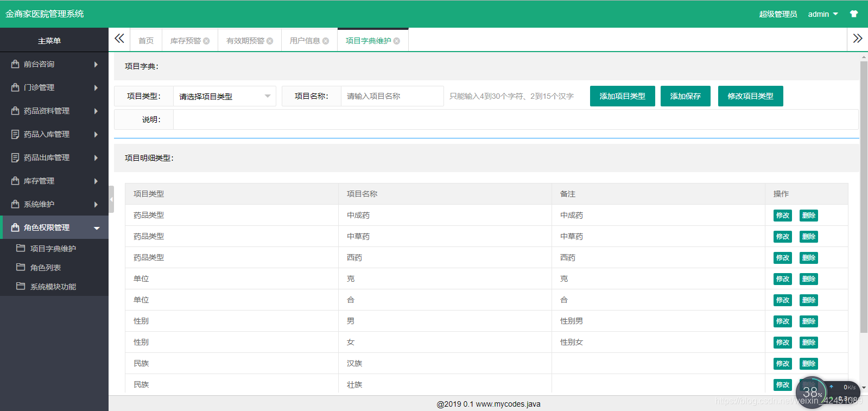The height and width of the screenshot is (411, 868).
Task: Click folder icon beside 系统模块功能
Action: [21, 286]
